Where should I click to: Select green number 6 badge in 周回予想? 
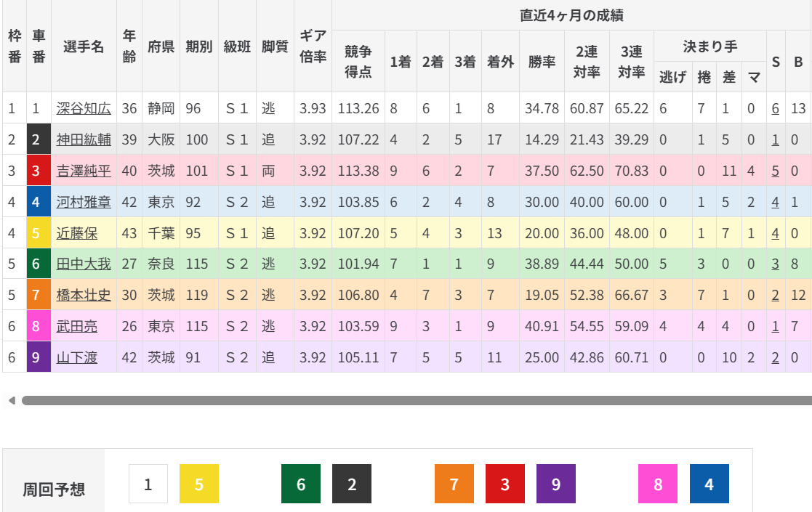[x=301, y=484]
